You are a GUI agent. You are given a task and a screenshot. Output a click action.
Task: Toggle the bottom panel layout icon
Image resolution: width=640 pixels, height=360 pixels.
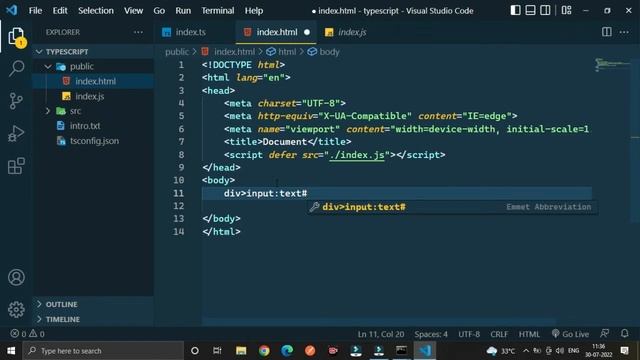tap(530, 11)
